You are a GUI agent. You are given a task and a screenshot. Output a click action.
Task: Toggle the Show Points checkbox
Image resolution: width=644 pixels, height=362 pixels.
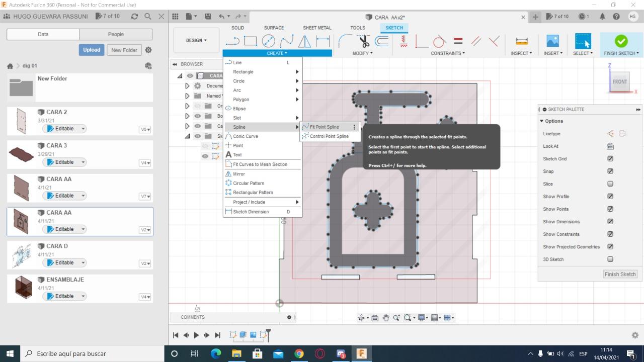610,209
